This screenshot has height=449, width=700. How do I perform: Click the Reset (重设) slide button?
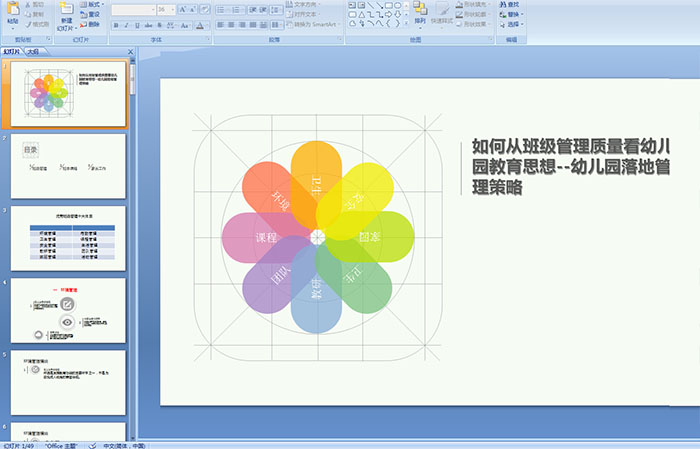click(x=90, y=15)
